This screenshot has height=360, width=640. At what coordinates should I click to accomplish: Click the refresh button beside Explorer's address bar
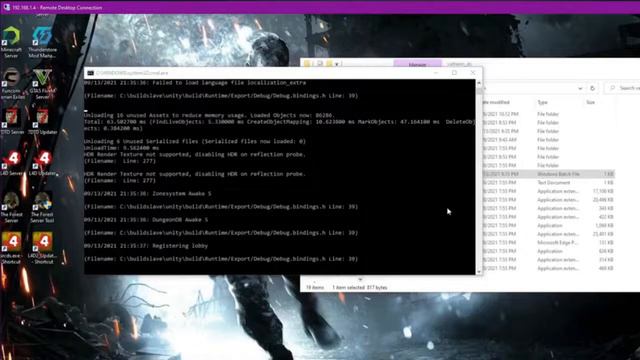592,88
